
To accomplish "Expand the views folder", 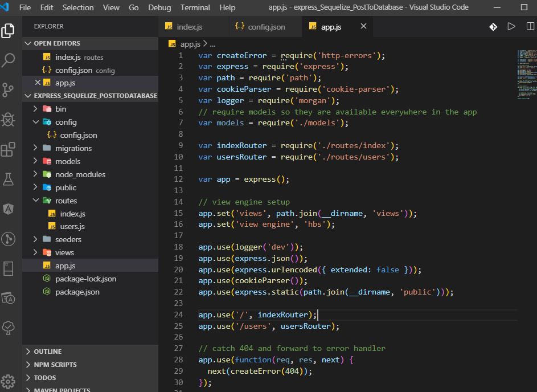I will 90,252.
